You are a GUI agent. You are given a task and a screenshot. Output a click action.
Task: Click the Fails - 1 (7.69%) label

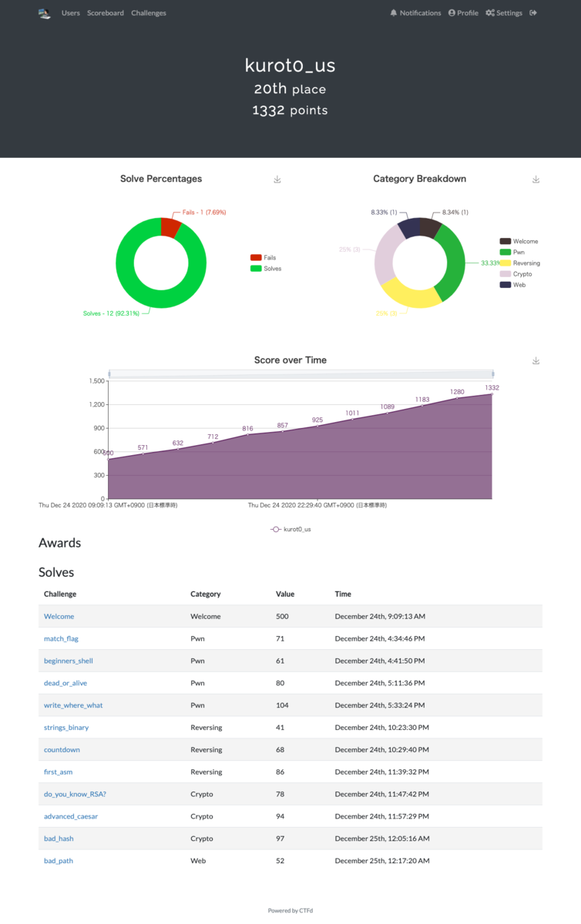204,212
